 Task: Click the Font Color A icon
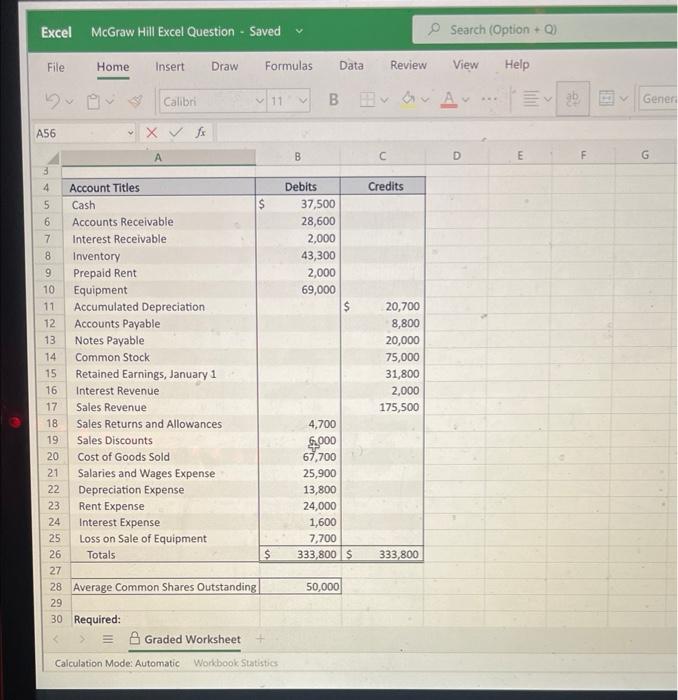[x=449, y=99]
